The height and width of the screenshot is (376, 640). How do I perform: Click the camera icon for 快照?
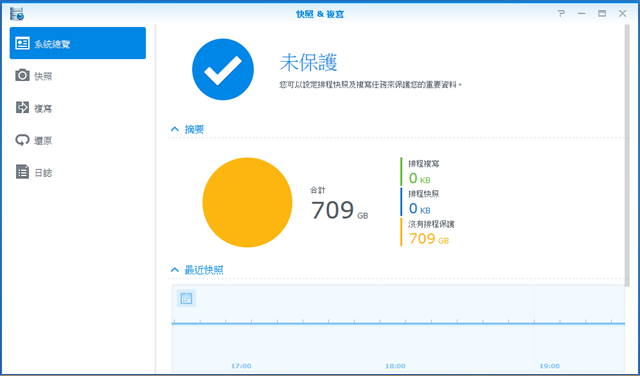click(x=22, y=76)
